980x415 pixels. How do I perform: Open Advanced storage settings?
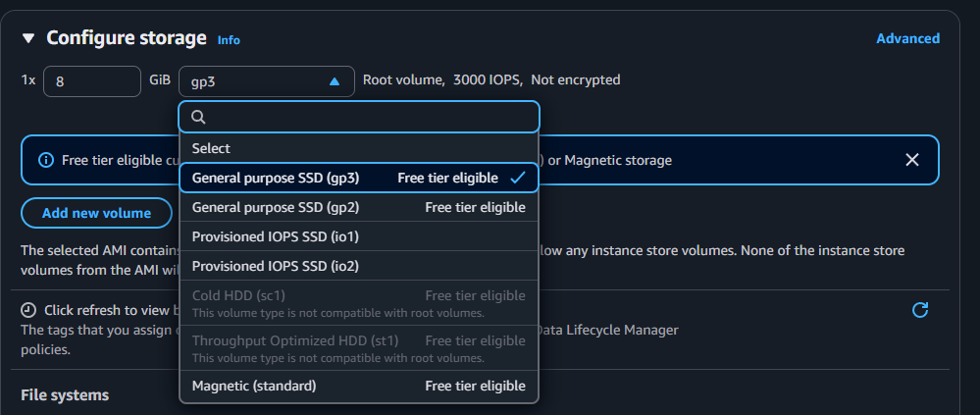[x=907, y=38]
